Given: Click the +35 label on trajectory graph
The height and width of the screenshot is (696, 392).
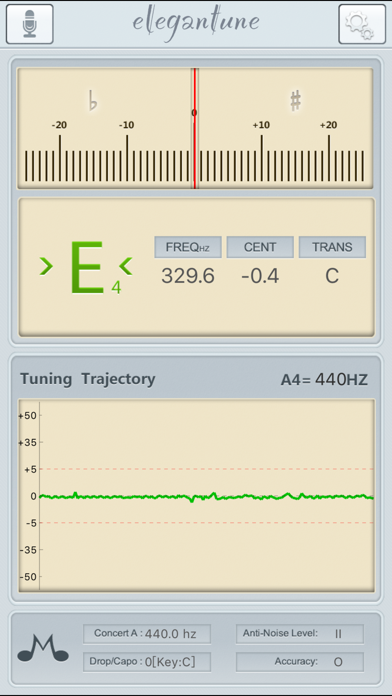Looking at the screenshot, I should pos(28,442).
